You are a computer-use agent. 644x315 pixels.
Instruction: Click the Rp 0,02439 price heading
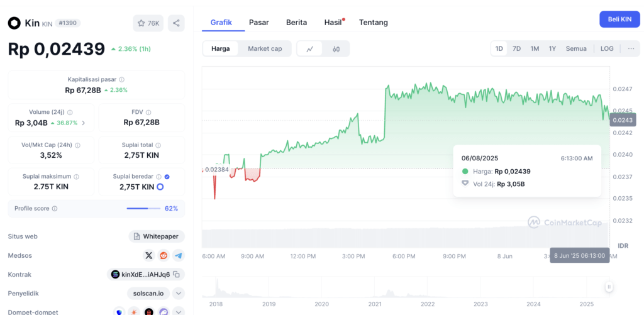(57, 49)
